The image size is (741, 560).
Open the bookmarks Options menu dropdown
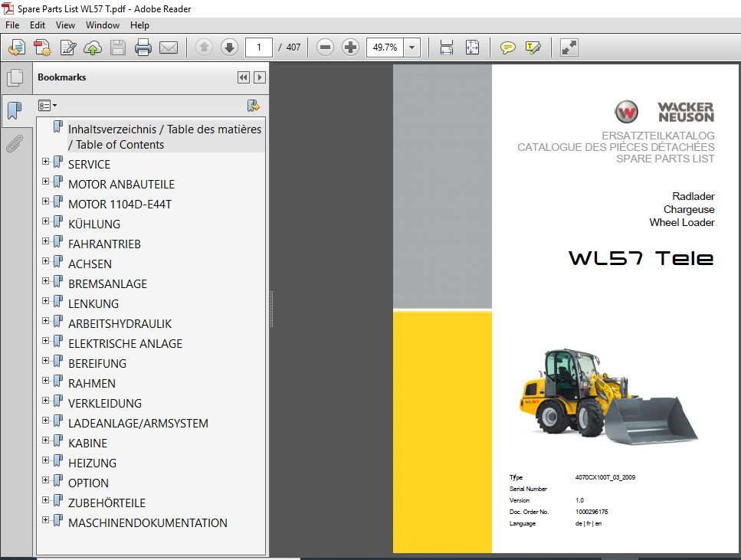[x=48, y=106]
